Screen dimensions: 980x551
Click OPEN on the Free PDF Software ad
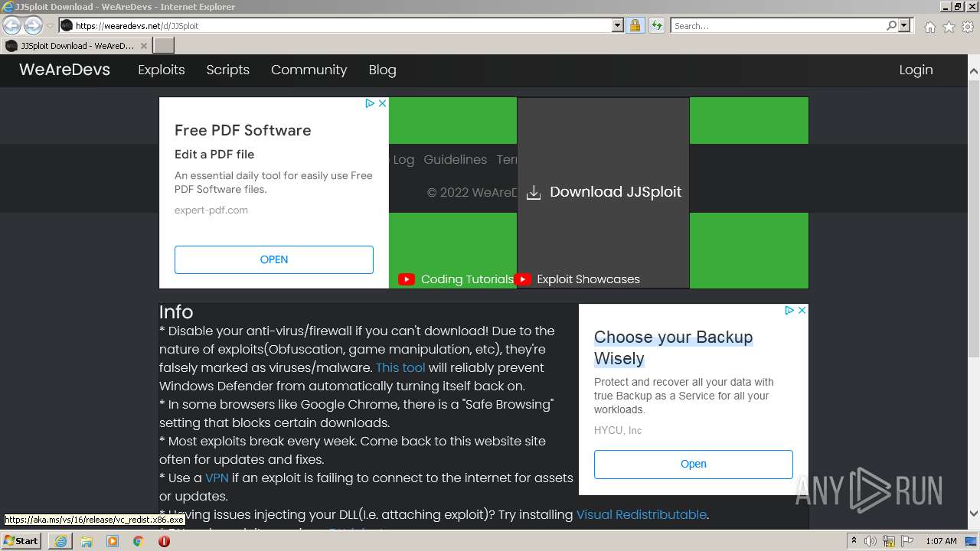(x=274, y=259)
